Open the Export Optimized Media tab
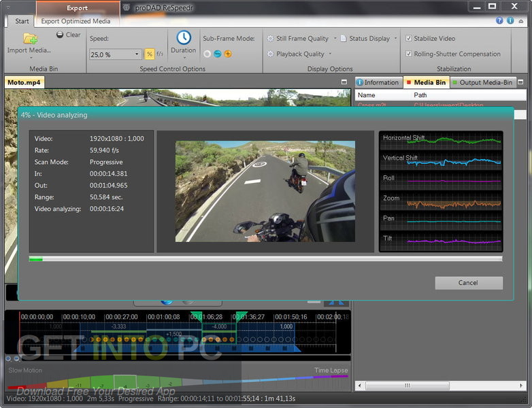 tap(76, 21)
